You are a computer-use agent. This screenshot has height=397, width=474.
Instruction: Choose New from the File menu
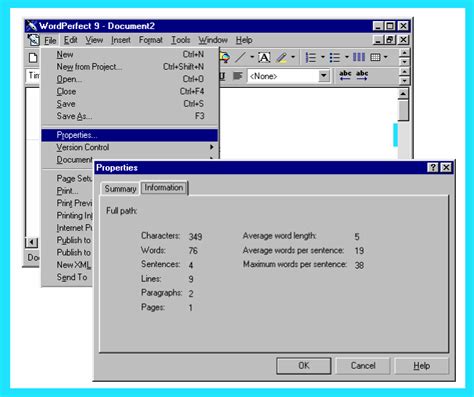130,54
